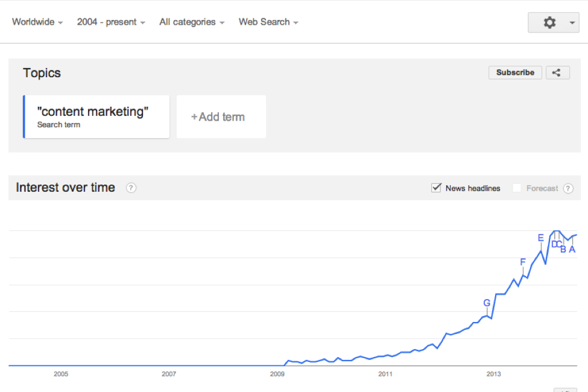Expand the Worldwide region dropdown
Screen dimensions: 588x392
click(x=37, y=22)
